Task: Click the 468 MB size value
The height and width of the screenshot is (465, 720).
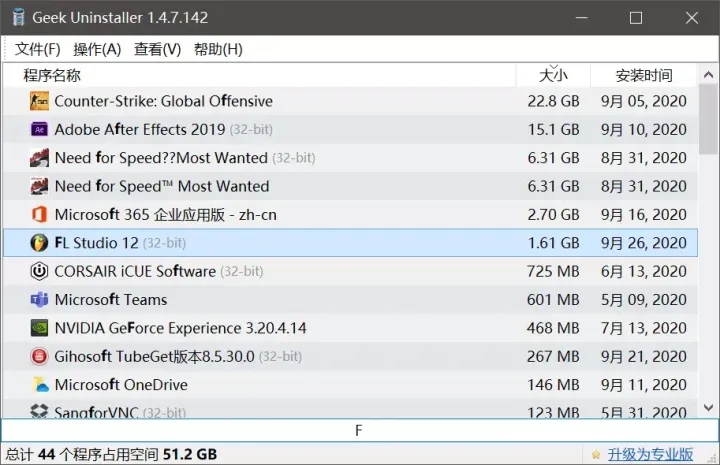Action: (x=553, y=328)
